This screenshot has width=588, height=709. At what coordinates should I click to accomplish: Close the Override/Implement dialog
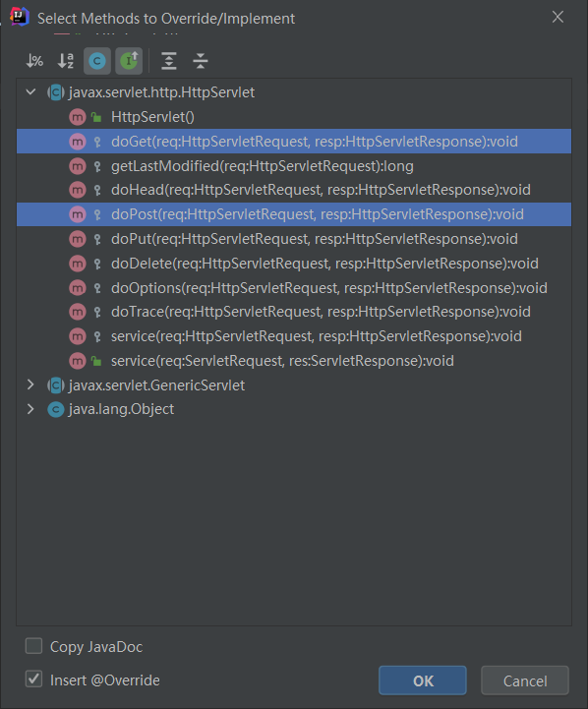coord(558,17)
